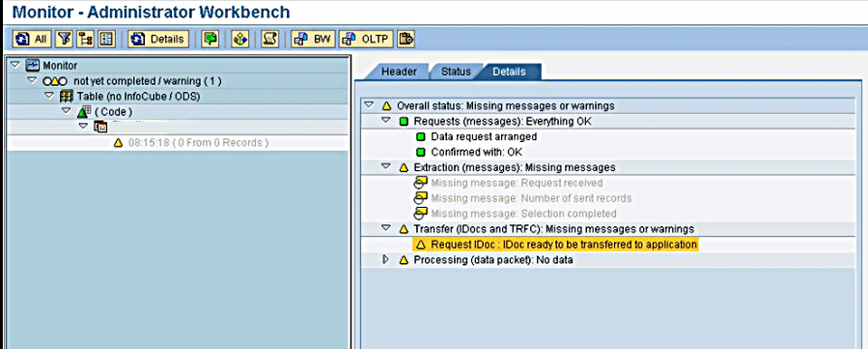Click icon beside Number of sent records

tap(420, 198)
